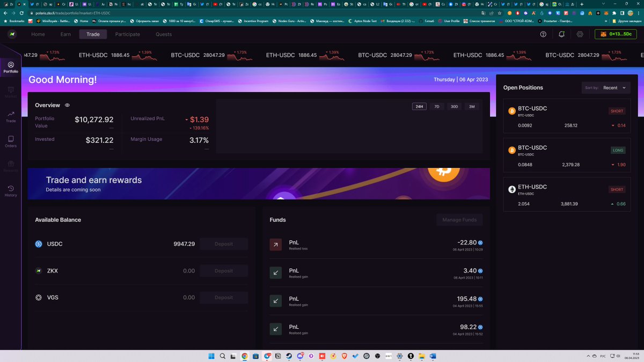Screen dimensions: 644x362
Task: Click the date Thursday | 06 Apr 2023
Action: pyautogui.click(x=460, y=79)
